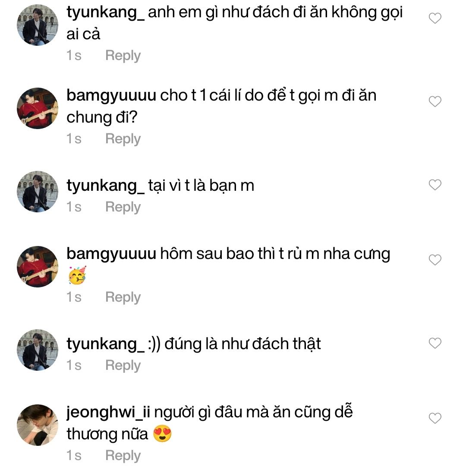
Task: Tap jeonghwi_ii's profile picture
Action: coord(37,425)
